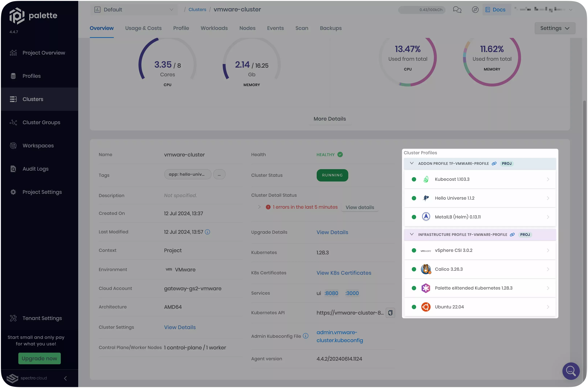Click the RUNNING cluster status badge

(x=332, y=175)
